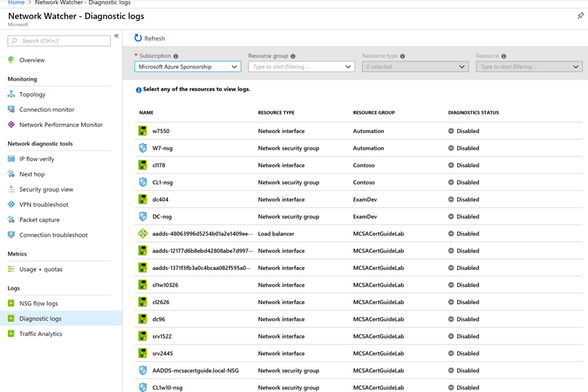Click the Resource group info icon
The width and height of the screenshot is (588, 392).
pos(293,56)
